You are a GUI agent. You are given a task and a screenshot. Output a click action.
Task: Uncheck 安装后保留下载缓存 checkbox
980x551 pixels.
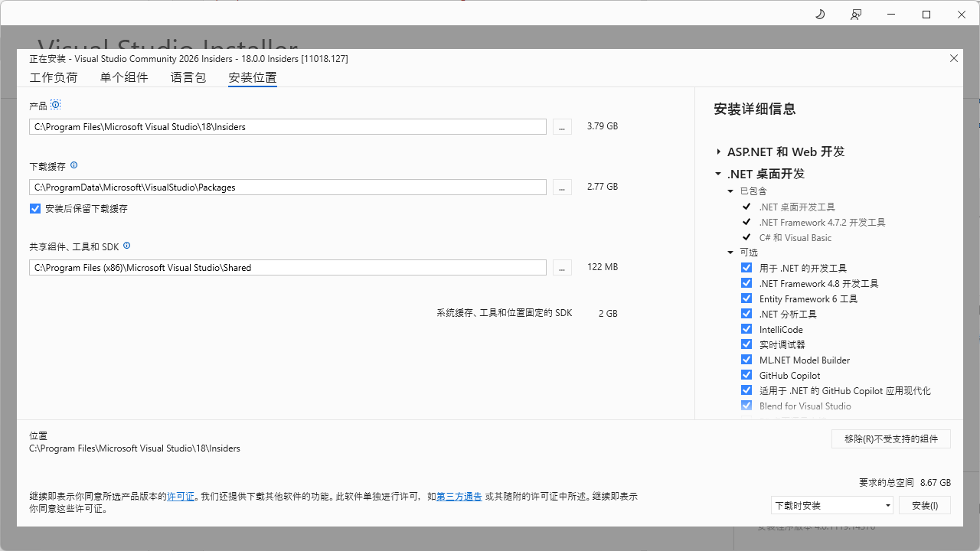pos(35,208)
